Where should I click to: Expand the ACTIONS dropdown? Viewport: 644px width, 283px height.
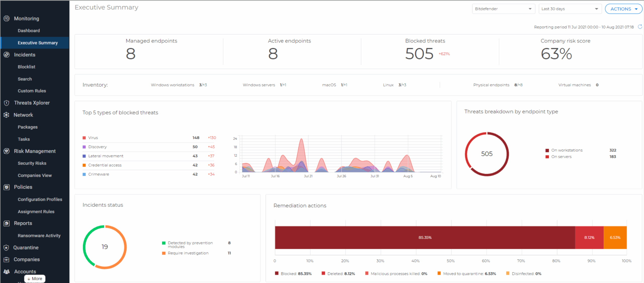pyautogui.click(x=623, y=9)
